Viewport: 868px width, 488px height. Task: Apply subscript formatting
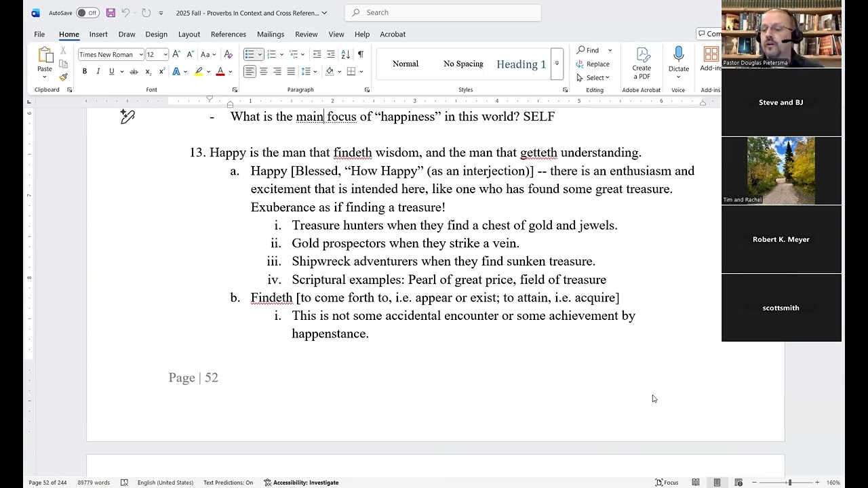pyautogui.click(x=148, y=71)
